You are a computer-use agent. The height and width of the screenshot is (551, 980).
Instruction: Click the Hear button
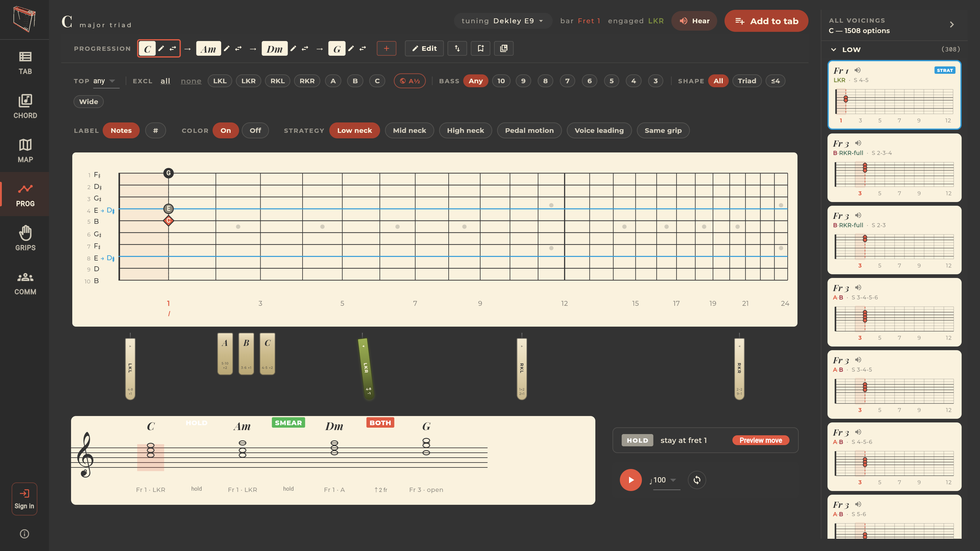pos(694,21)
